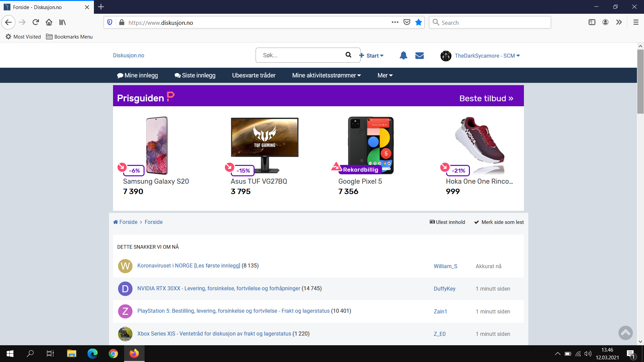Open Z_E0 user profile
This screenshot has height=362, width=644.
coord(440,334)
